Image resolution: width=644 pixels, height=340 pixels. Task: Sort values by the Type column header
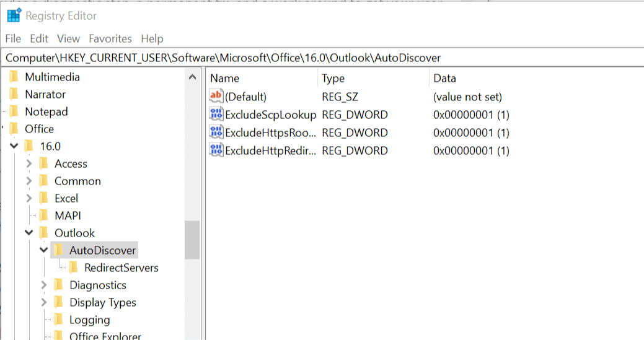point(373,78)
